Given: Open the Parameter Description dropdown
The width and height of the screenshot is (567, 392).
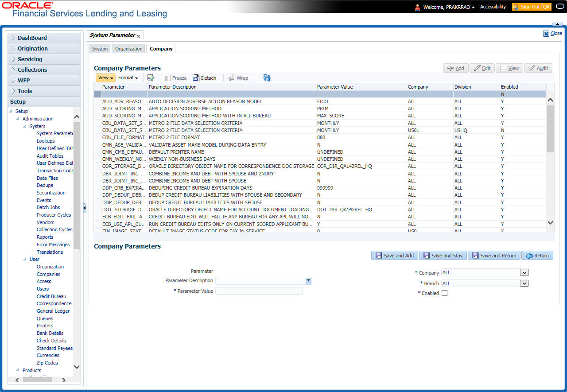Looking at the screenshot, I should click(x=309, y=281).
